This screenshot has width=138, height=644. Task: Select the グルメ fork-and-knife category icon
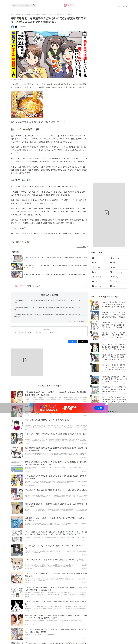[x=111, y=282]
